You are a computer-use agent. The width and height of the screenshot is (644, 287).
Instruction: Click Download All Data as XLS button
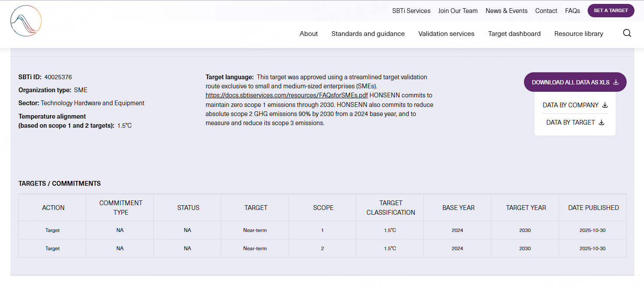point(575,82)
